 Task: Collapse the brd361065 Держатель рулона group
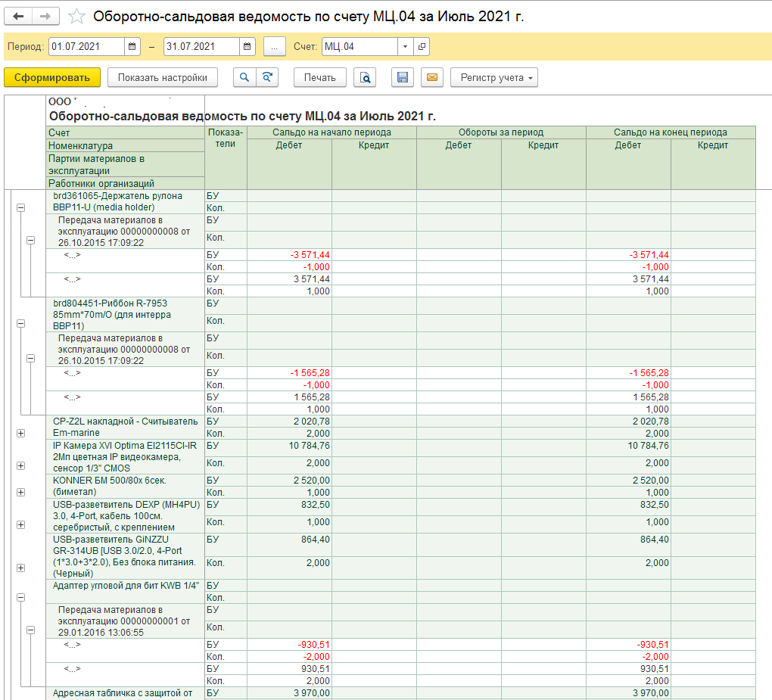coord(20,207)
